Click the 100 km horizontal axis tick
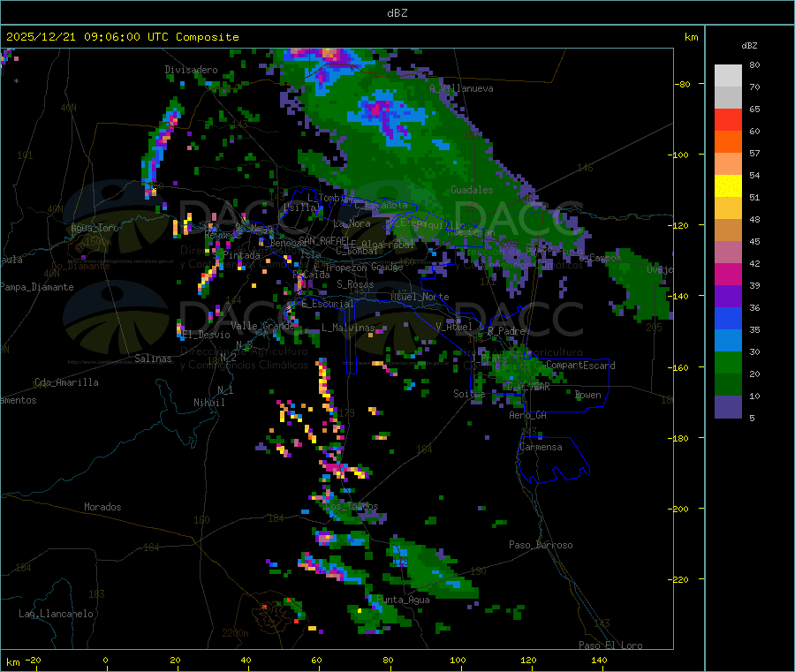This screenshot has width=795, height=672. point(458,660)
